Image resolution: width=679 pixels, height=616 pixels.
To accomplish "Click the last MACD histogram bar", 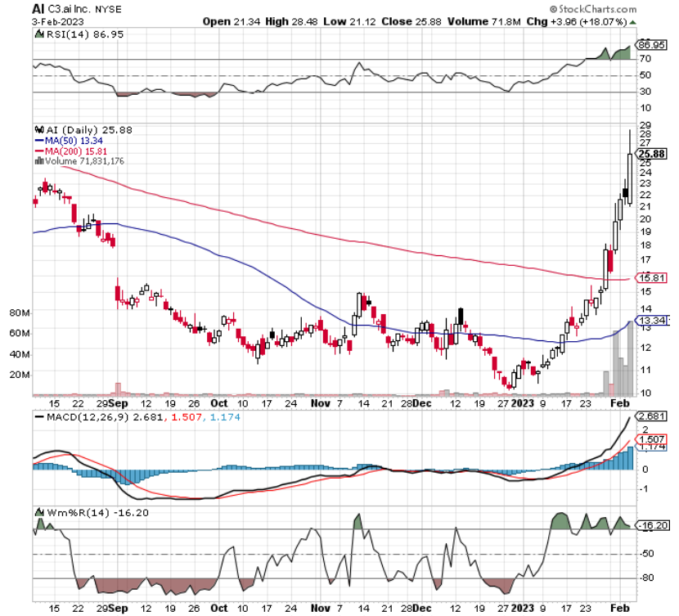I will coord(630,458).
